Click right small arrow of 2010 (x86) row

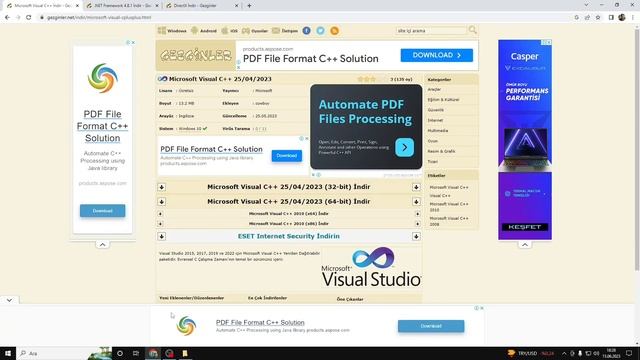(x=418, y=224)
